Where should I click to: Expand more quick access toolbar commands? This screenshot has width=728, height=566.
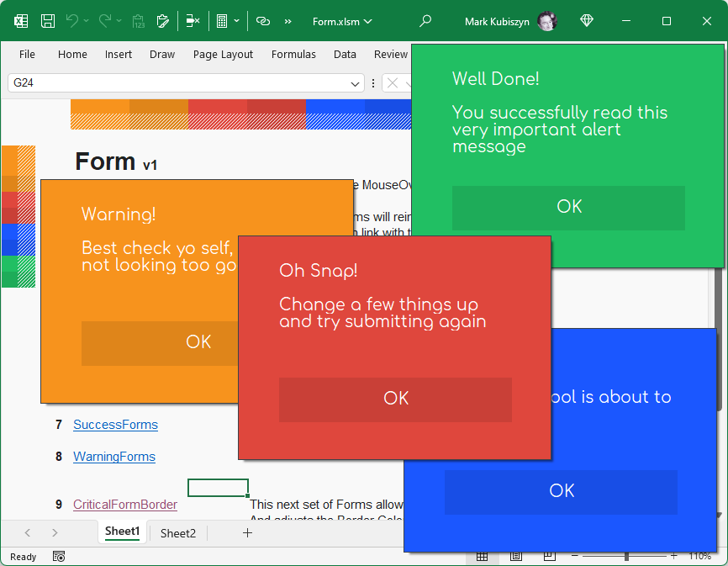click(288, 21)
